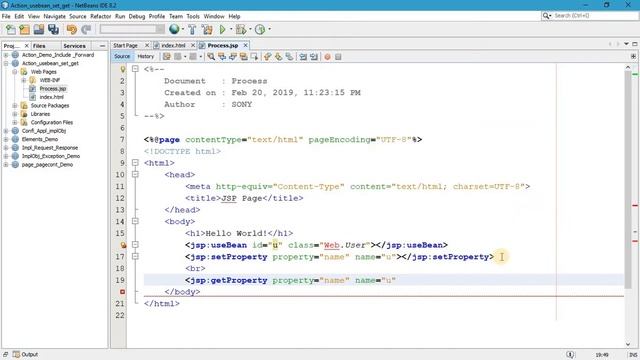Viewport: 640px width, 360px height.
Task: Close the Process.jsp tab
Action: 245,46
